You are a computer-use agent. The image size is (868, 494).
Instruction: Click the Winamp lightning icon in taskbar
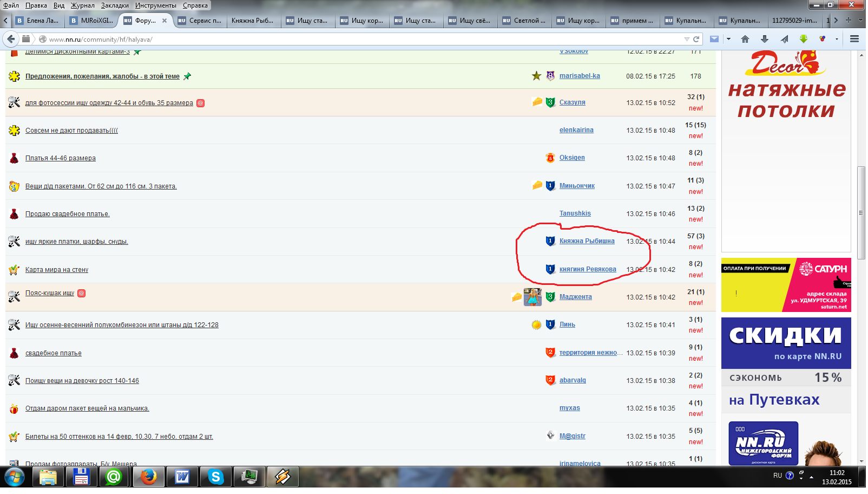pyautogui.click(x=282, y=477)
